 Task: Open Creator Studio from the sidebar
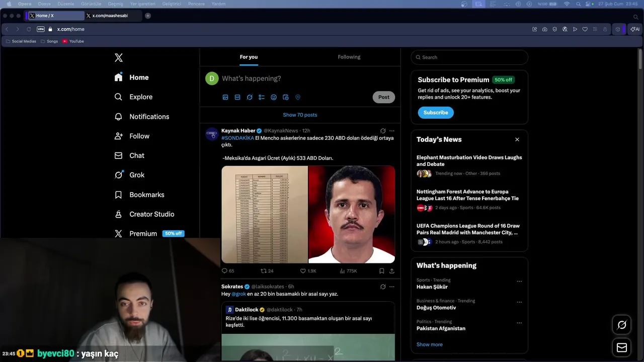coord(144,214)
